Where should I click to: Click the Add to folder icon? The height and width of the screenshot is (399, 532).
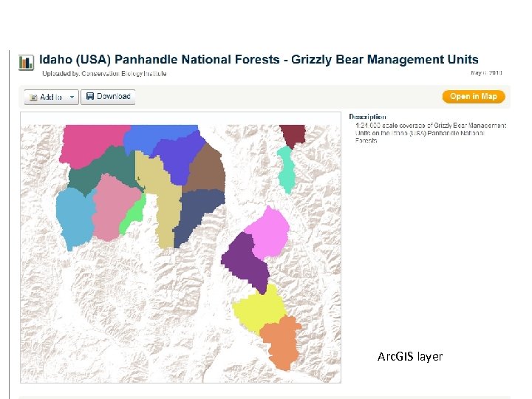[x=33, y=98]
